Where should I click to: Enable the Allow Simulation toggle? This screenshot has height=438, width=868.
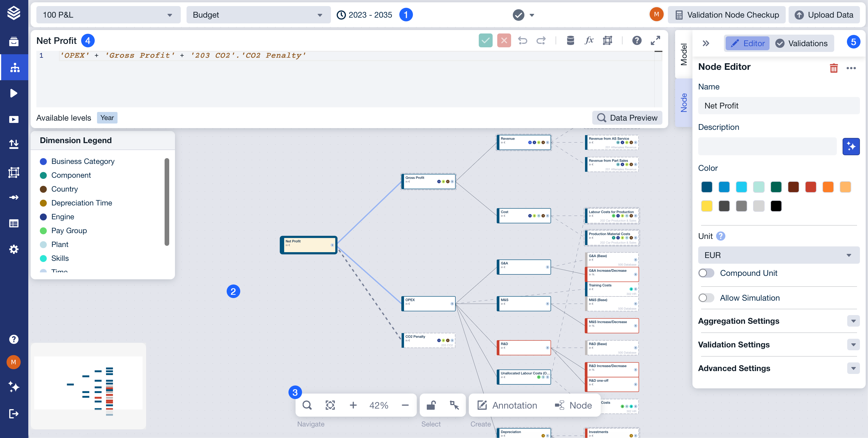point(706,297)
